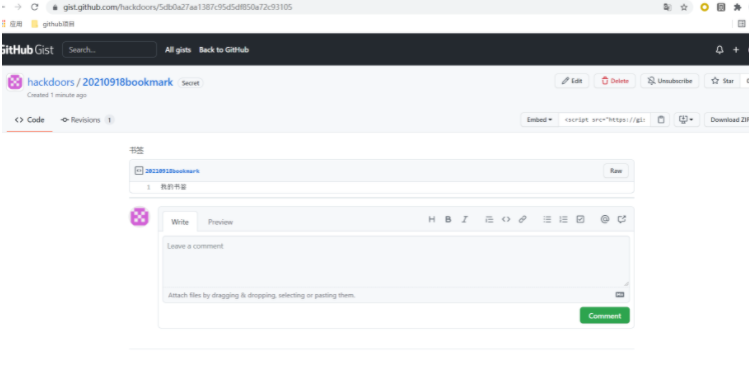Insert a numbered list icon

[564, 219]
